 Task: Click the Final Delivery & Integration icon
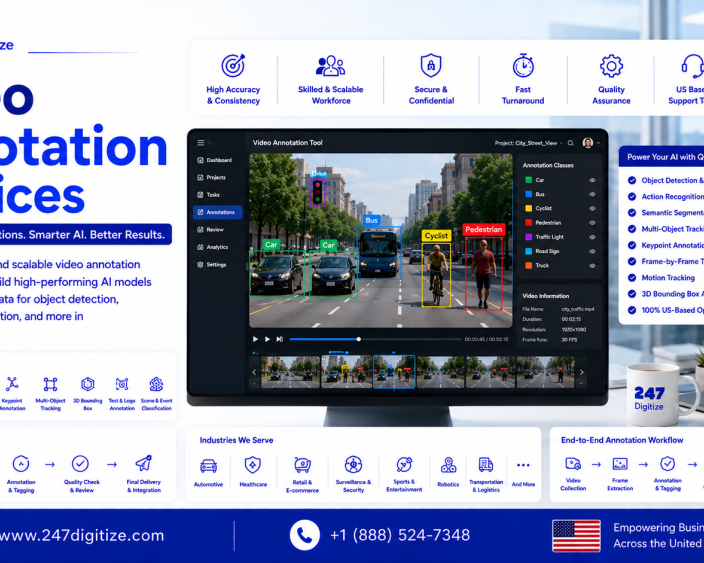tap(144, 463)
